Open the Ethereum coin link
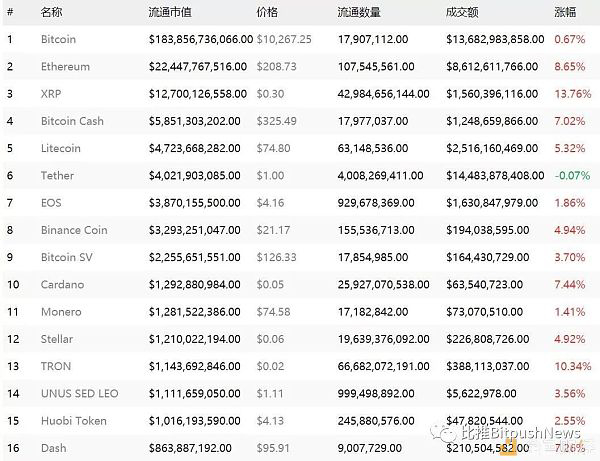This screenshot has width=600, height=461. coord(65,67)
